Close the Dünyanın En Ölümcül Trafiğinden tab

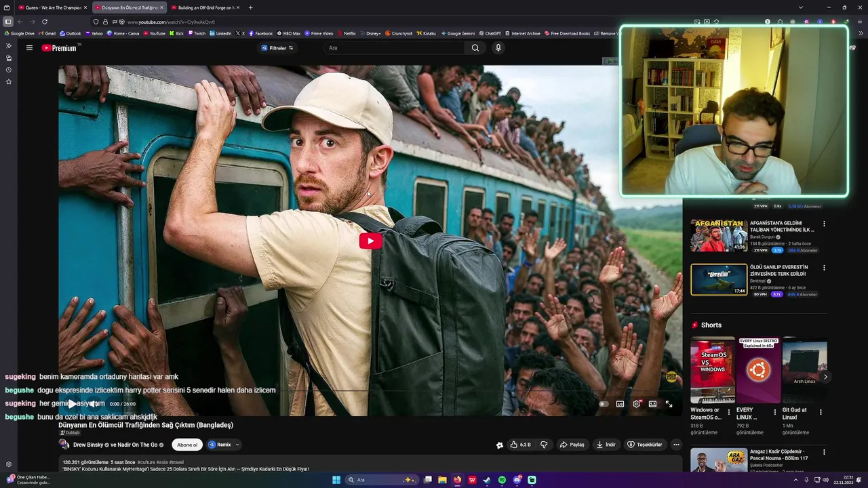click(x=161, y=7)
